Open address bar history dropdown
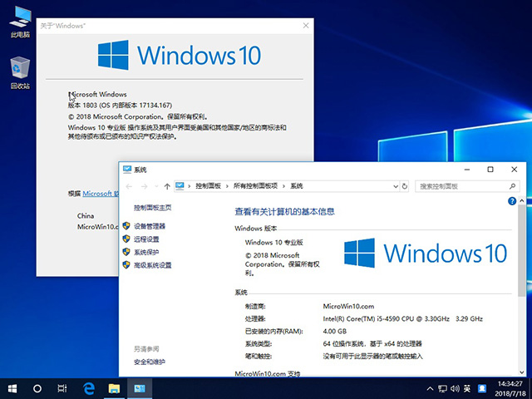This screenshot has height=399, width=532. [x=396, y=186]
